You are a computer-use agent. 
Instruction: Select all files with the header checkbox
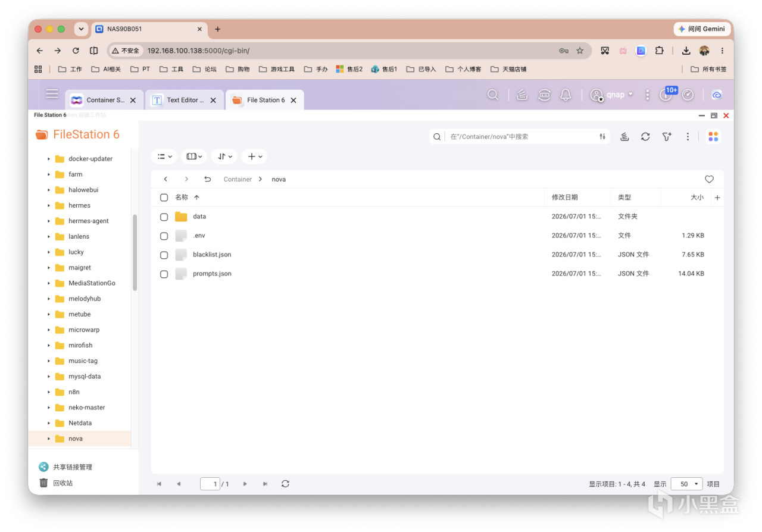[164, 198]
